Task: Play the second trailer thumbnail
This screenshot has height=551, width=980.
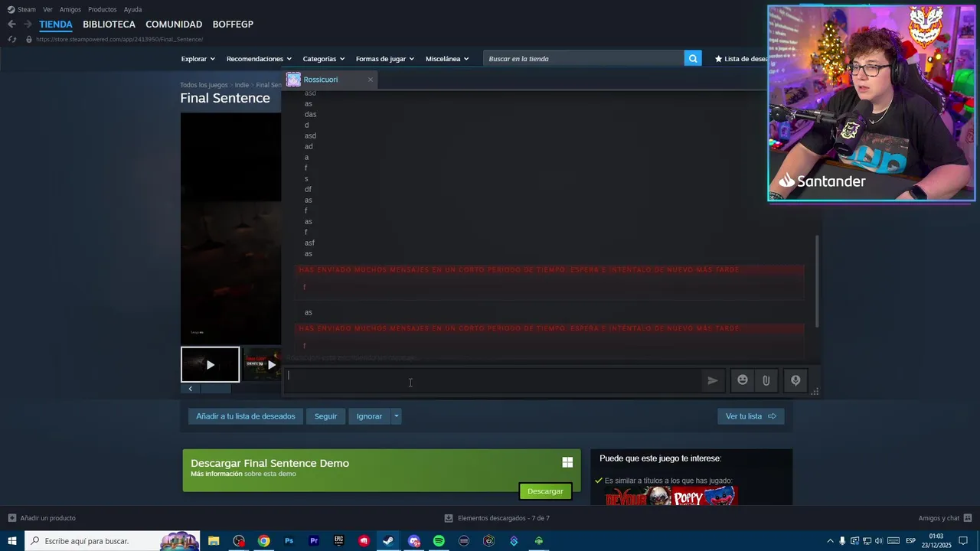Action: coord(263,364)
